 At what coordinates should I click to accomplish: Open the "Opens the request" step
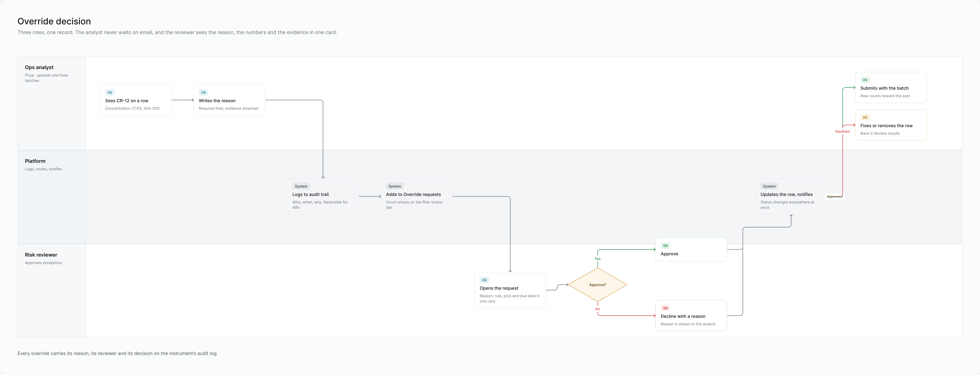click(510, 290)
